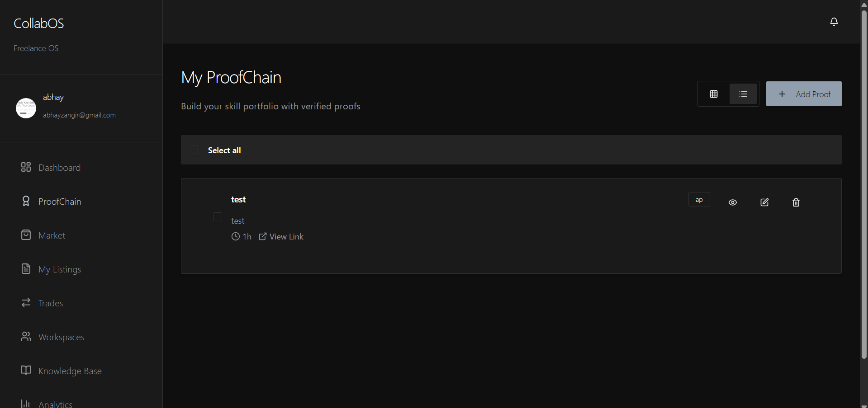The image size is (868, 408).
Task: Click the Market shopping bag icon
Action: coord(26,235)
